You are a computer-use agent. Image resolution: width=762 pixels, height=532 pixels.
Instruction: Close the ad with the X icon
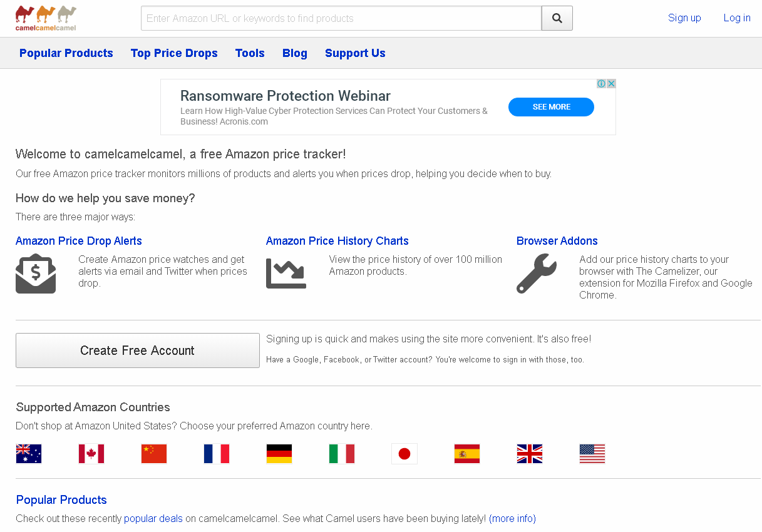(611, 84)
